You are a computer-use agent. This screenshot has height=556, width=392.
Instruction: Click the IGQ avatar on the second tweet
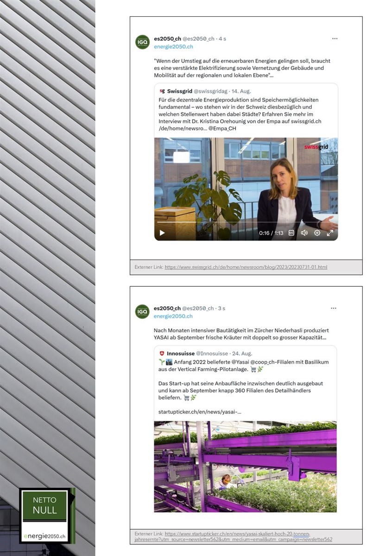[x=142, y=312]
